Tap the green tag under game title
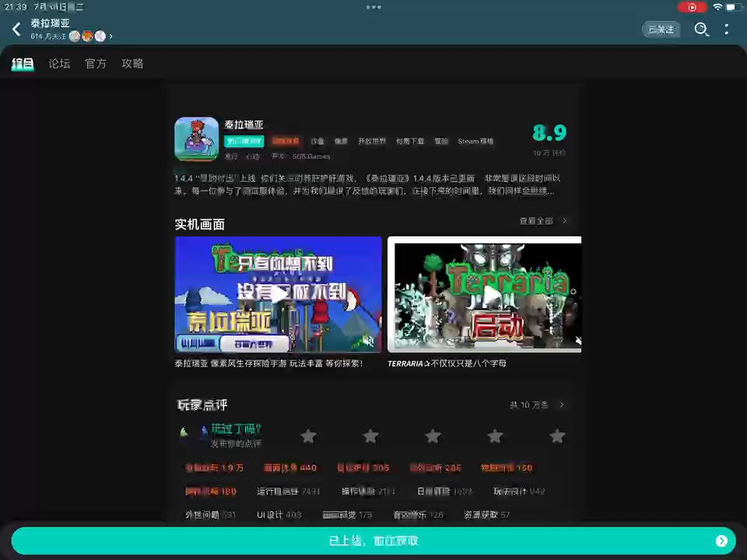This screenshot has width=747, height=560. click(x=244, y=141)
